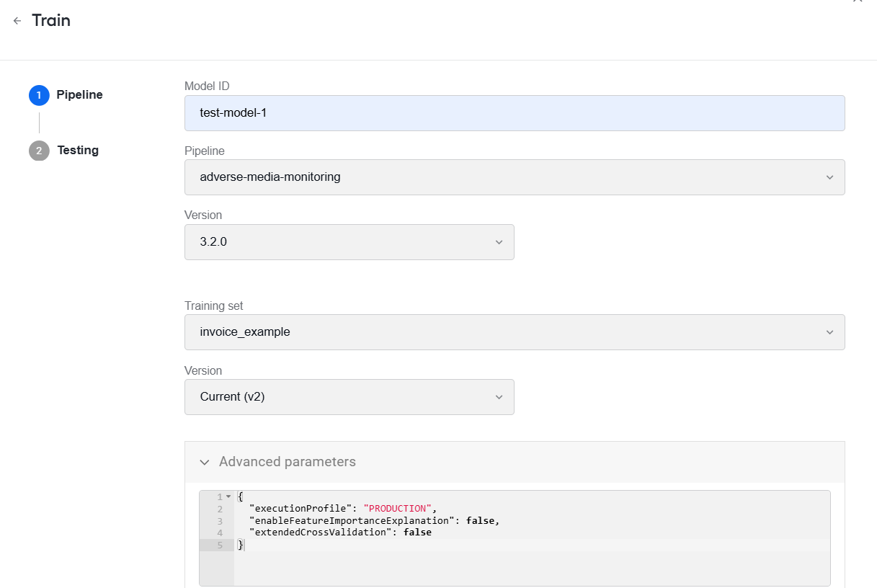Open the Pipeline step label
This screenshot has width=877, height=588.
pyautogui.click(x=79, y=94)
